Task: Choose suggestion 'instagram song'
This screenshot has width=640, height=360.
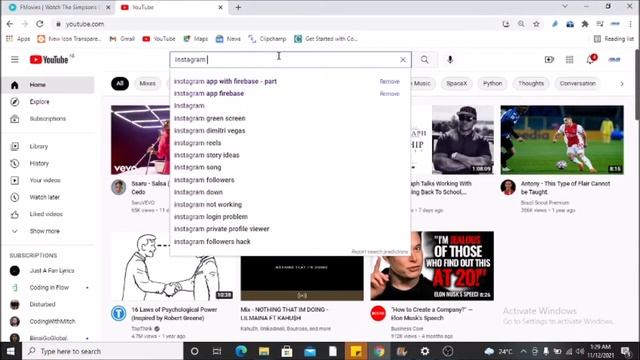Action: point(290,167)
